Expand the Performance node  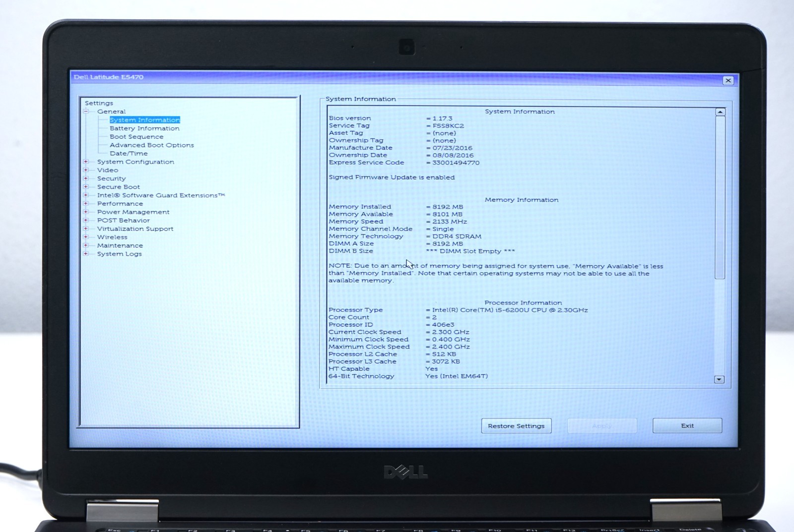click(86, 204)
